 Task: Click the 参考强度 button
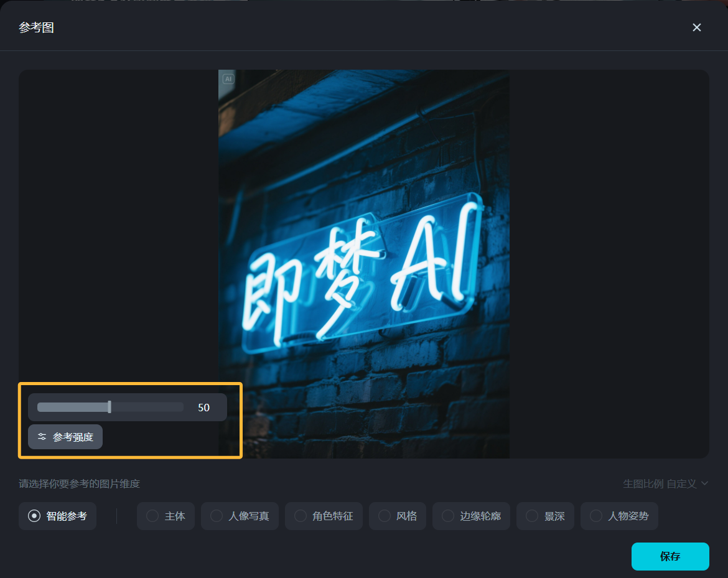pyautogui.click(x=65, y=437)
